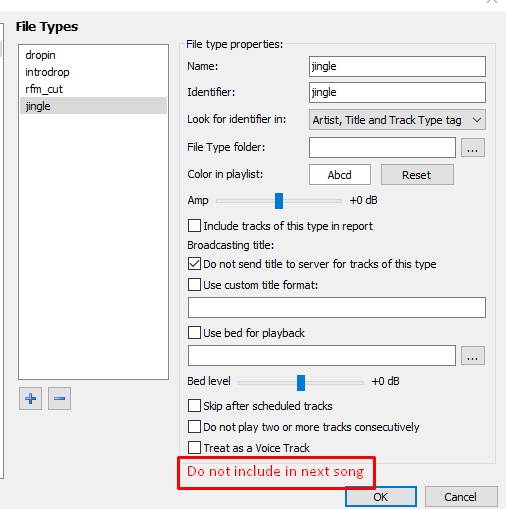
Task: Reset the playlist color
Action: click(x=417, y=175)
